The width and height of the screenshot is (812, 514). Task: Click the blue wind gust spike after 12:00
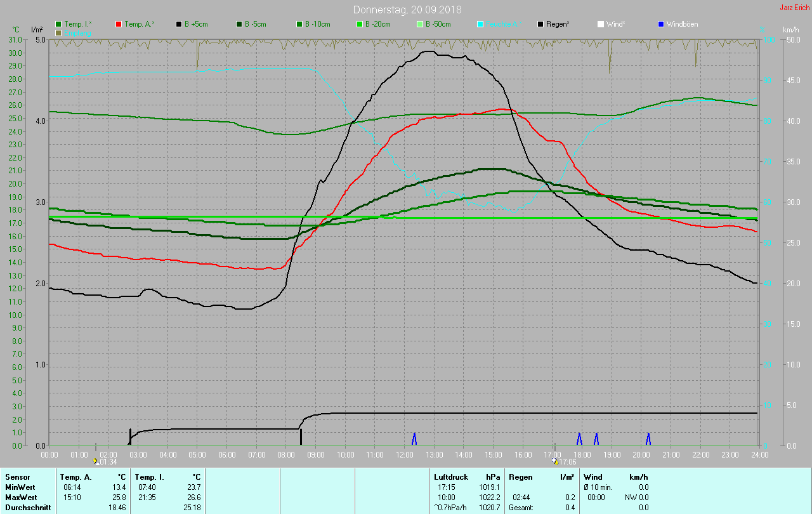coord(414,438)
